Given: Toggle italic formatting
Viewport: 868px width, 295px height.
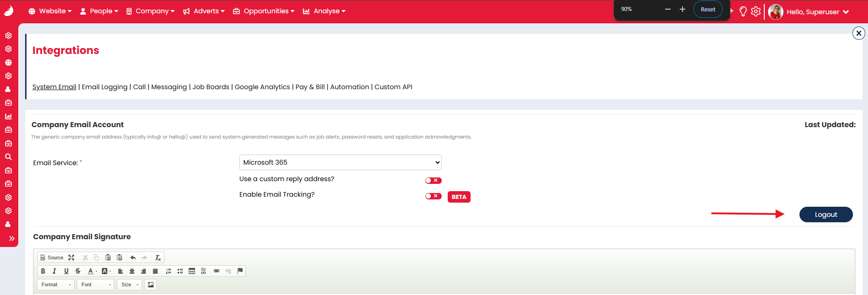Looking at the screenshot, I should point(54,271).
